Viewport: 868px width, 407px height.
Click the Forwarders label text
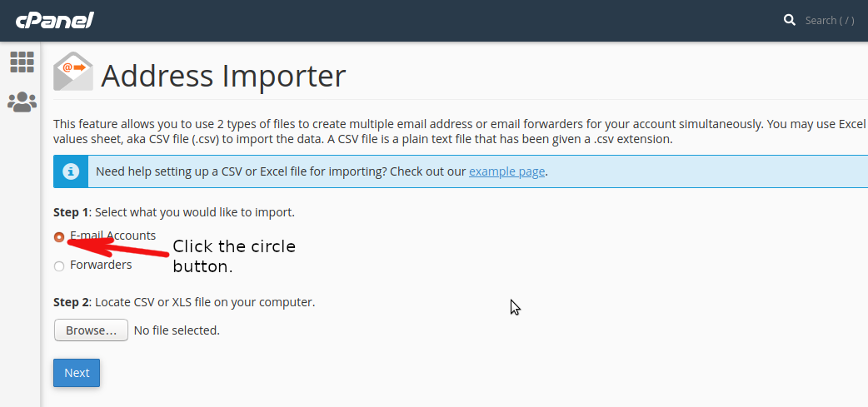(x=101, y=265)
